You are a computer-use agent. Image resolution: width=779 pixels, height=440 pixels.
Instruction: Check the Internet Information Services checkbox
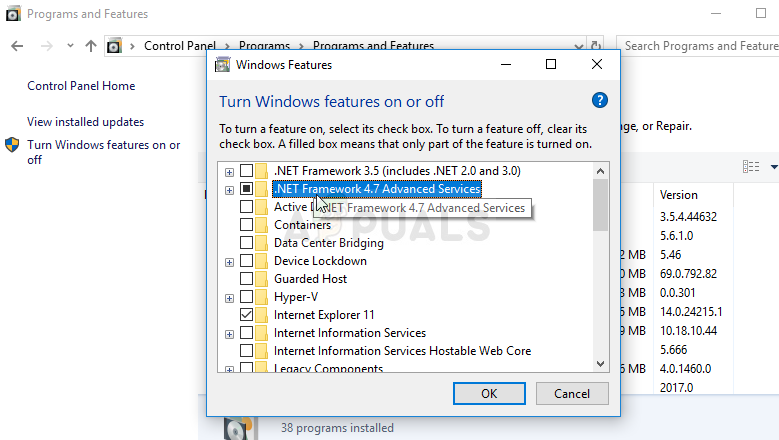click(246, 333)
